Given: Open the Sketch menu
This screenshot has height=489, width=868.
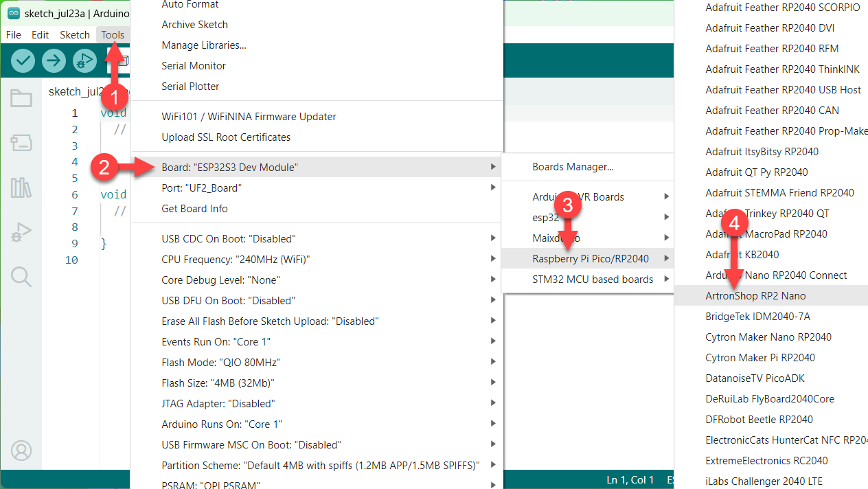Looking at the screenshot, I should click(x=75, y=35).
